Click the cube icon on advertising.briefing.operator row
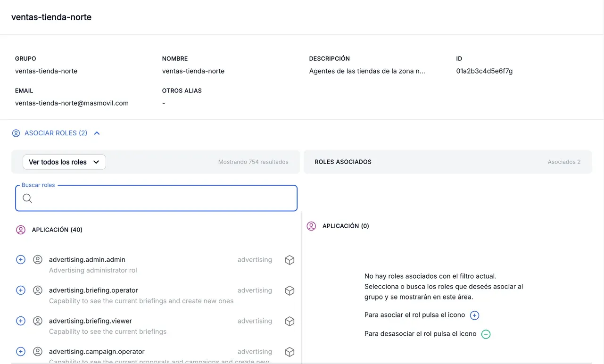This screenshot has height=364, width=604. tap(290, 290)
